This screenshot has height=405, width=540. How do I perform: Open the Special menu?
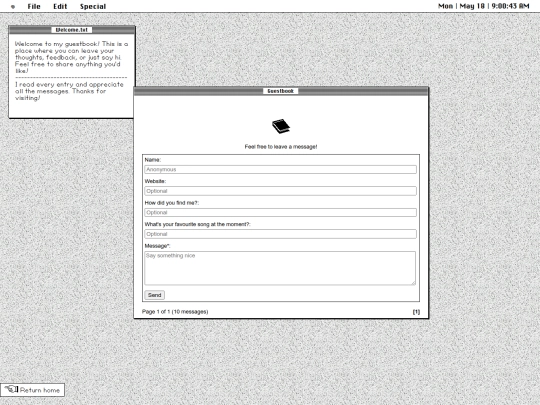click(x=93, y=7)
